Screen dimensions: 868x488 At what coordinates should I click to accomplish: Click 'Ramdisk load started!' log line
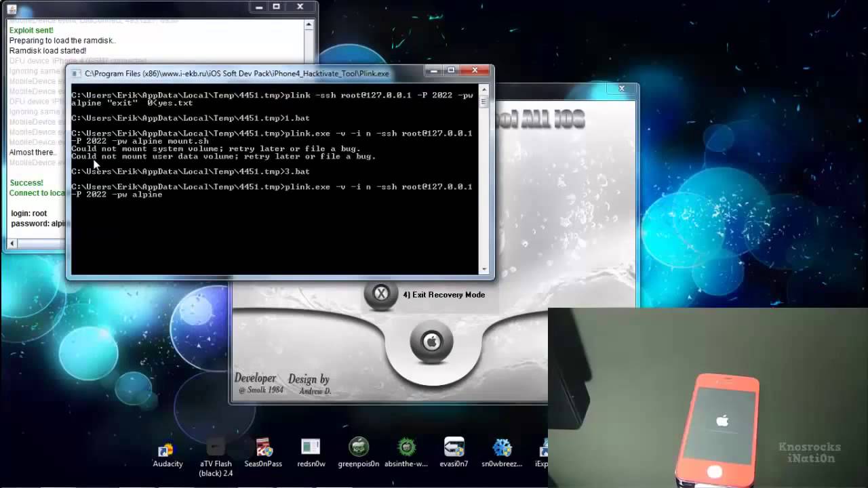[47, 51]
